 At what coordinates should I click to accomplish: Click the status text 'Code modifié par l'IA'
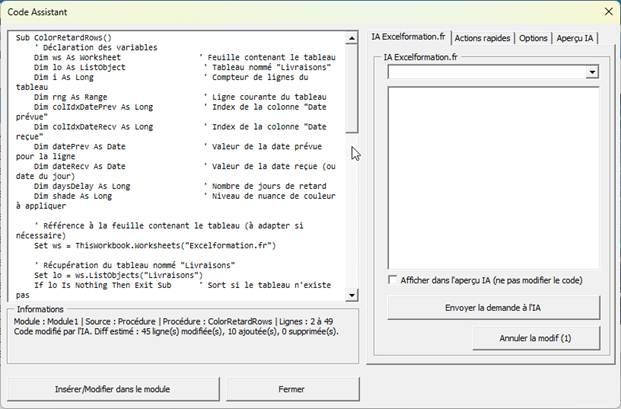pos(52,331)
